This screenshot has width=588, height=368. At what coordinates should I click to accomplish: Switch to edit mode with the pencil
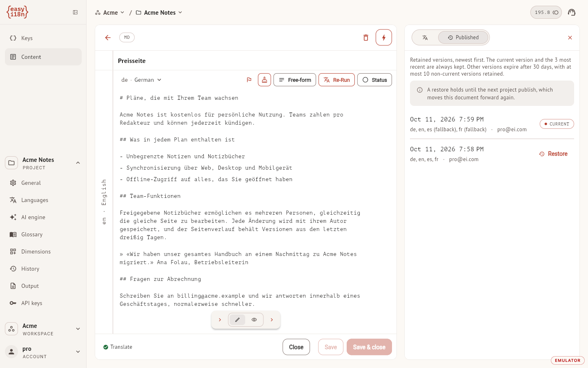[237, 320]
